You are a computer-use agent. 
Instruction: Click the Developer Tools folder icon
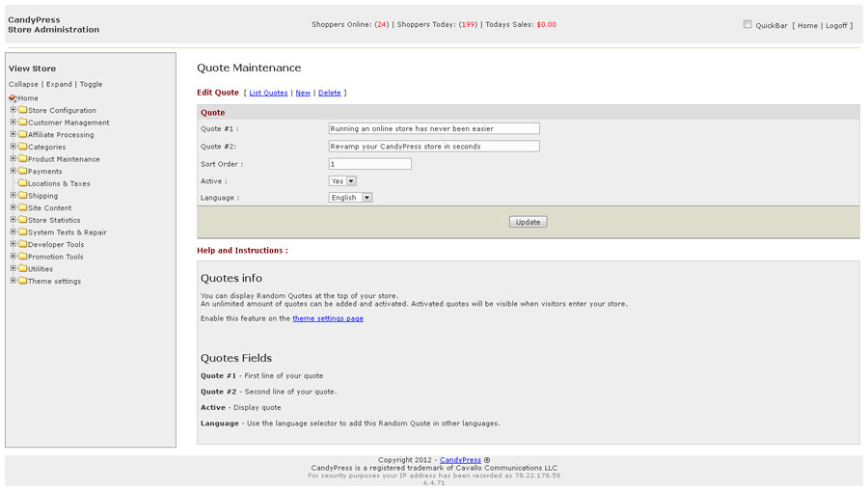23,243
